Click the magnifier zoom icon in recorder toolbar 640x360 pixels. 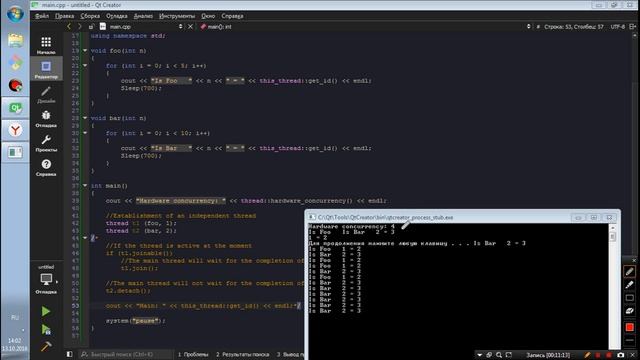click(x=499, y=355)
